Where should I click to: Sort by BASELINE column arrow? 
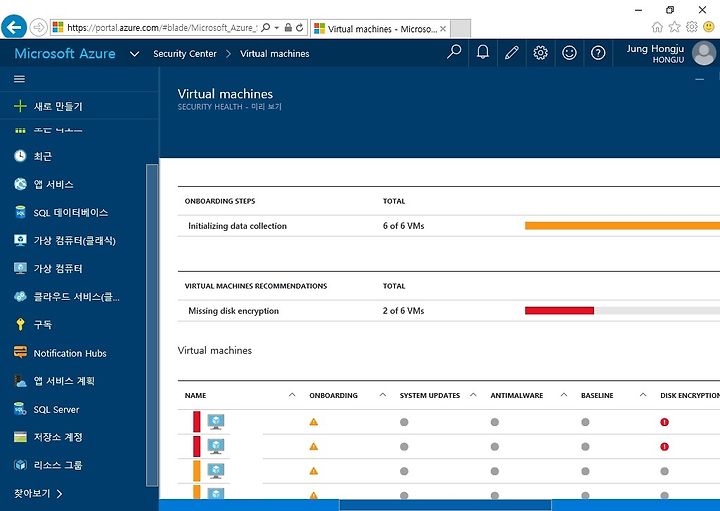click(643, 395)
